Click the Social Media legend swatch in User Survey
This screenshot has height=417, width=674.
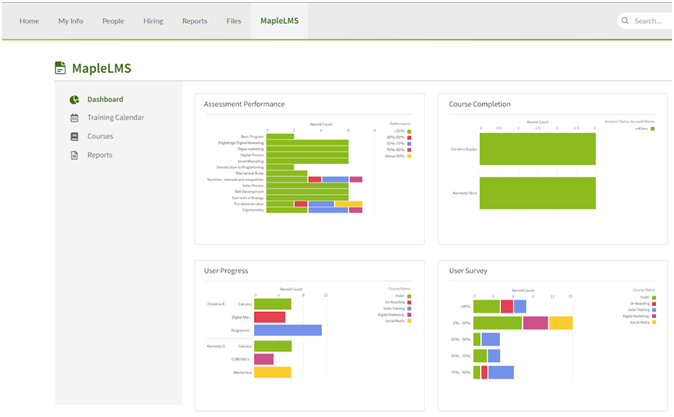tap(654, 322)
